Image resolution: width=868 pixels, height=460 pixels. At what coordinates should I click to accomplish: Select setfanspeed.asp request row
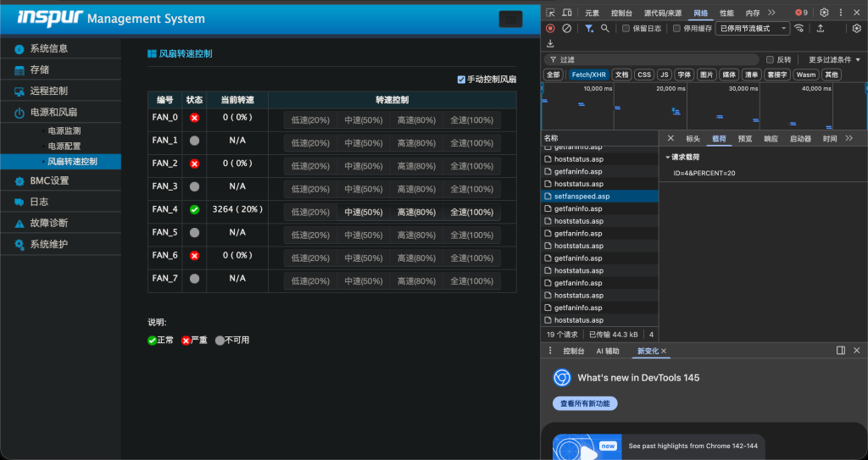[599, 197]
